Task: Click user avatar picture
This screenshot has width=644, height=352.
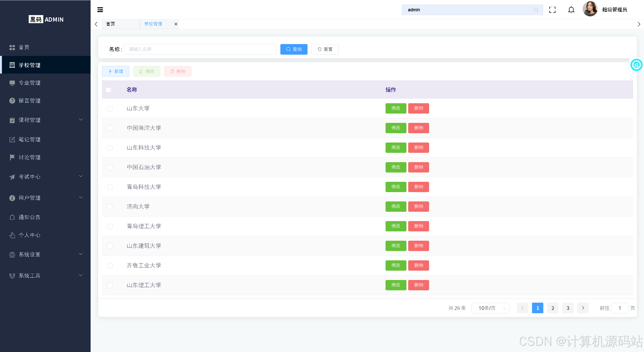Action: click(x=590, y=9)
